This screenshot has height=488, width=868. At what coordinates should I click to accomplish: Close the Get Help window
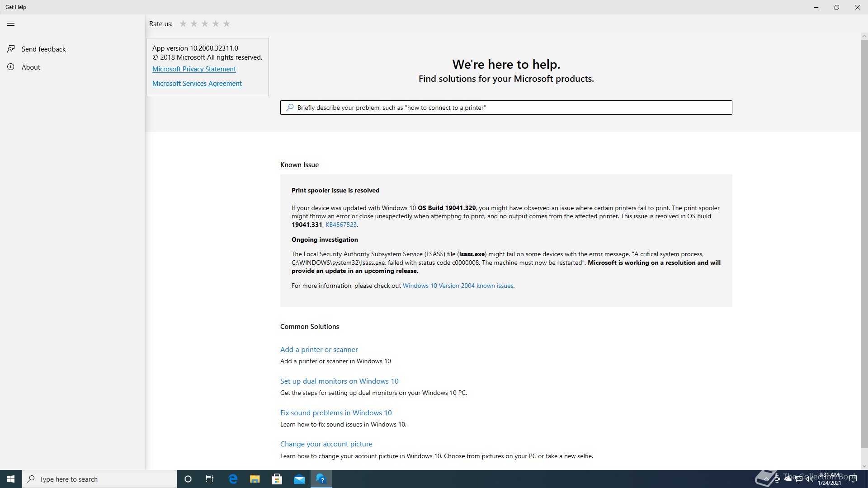(858, 7)
